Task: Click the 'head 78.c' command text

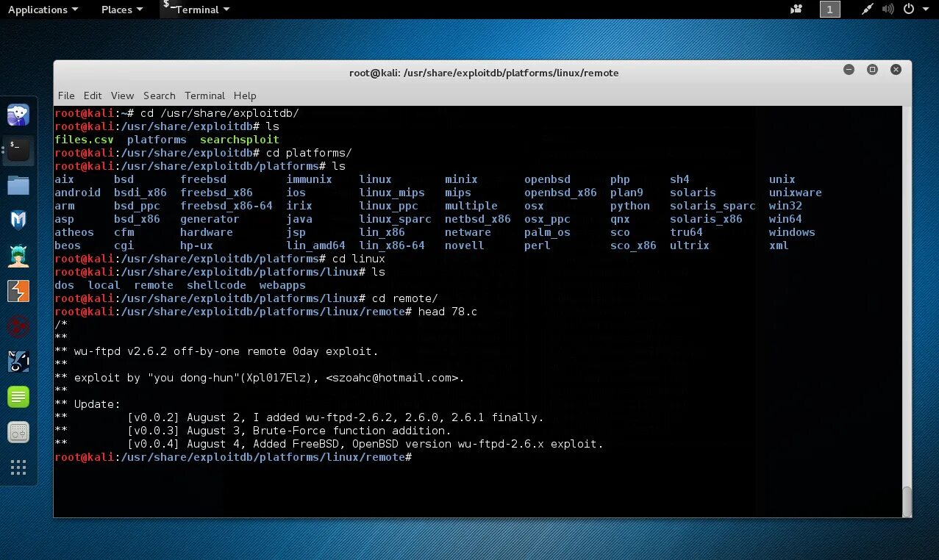Action: 448,312
